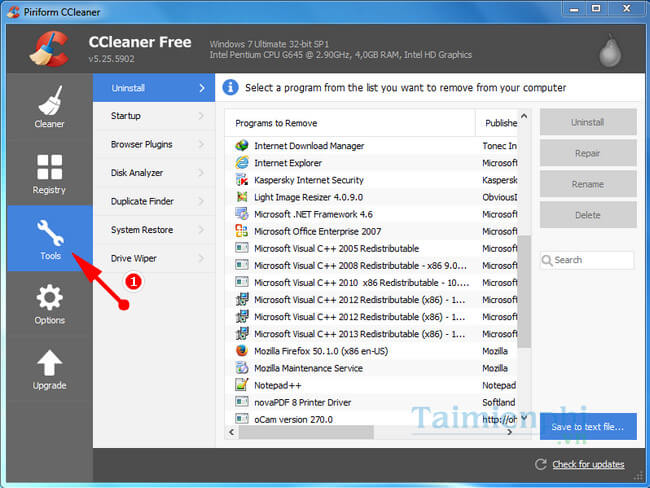Screen dimensions: 650x488
Task: Sort by Publisher column header
Action: (x=497, y=123)
